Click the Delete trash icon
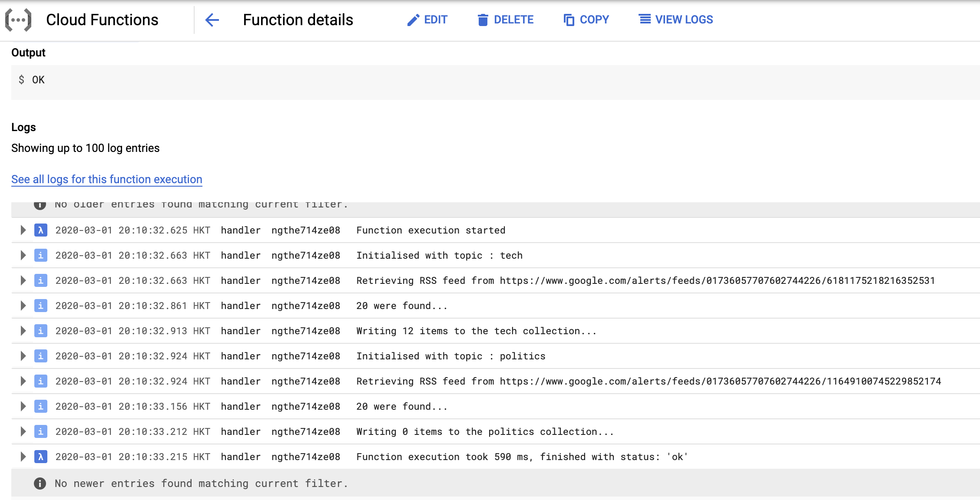Screen dimensions: 980x500 pos(483,20)
